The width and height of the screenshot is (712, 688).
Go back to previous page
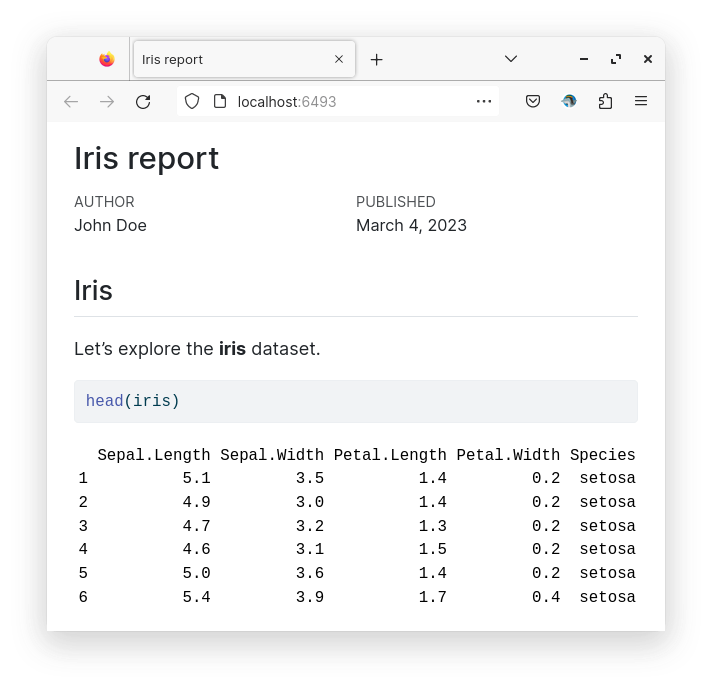(x=71, y=102)
